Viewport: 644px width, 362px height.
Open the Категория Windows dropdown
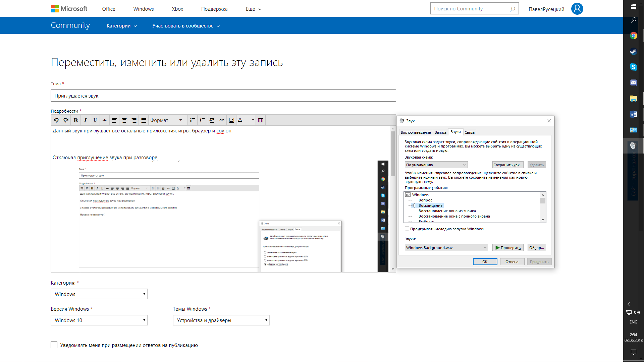[99, 294]
